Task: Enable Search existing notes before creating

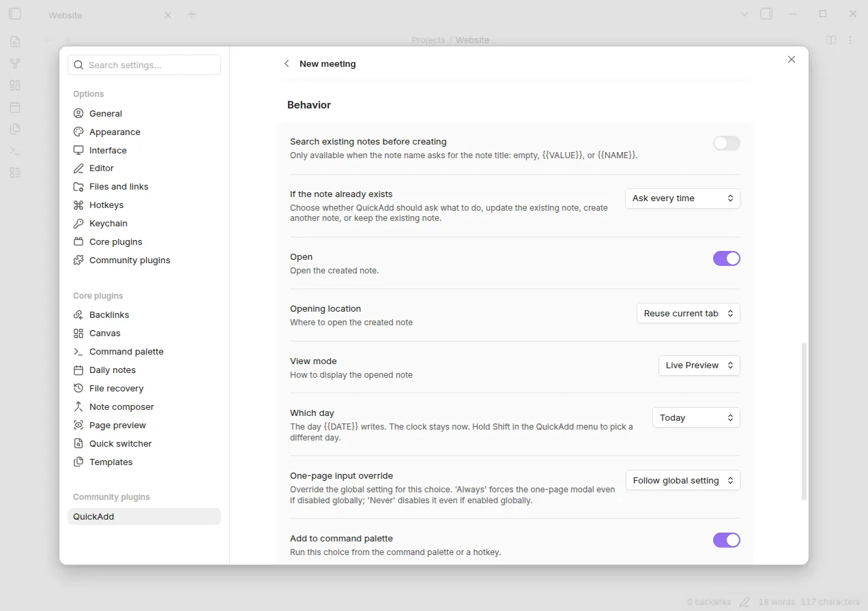Action: 727,143
